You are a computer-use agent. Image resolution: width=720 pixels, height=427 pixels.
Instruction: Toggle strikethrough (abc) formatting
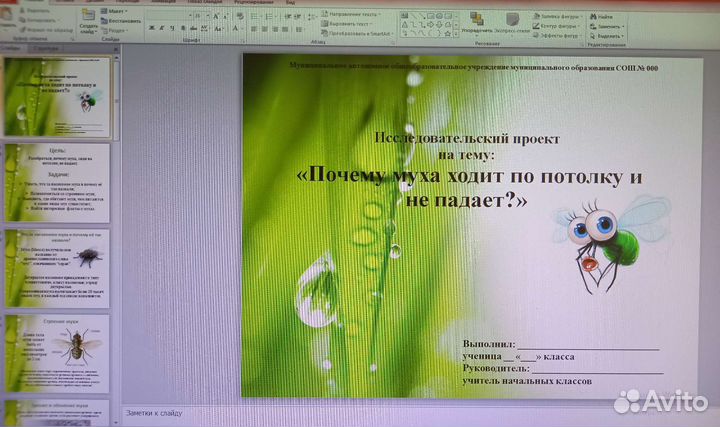point(193,28)
